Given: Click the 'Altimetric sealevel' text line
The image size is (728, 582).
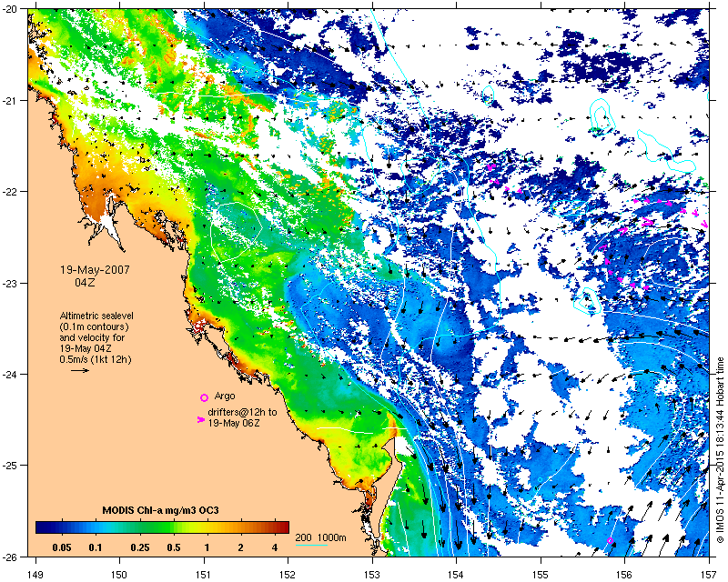Looking at the screenshot, I should 96,316.
